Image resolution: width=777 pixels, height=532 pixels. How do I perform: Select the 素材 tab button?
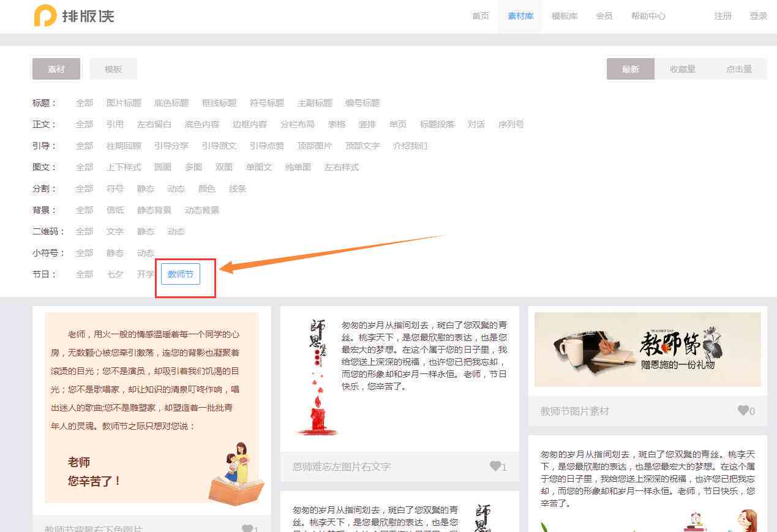click(x=56, y=69)
